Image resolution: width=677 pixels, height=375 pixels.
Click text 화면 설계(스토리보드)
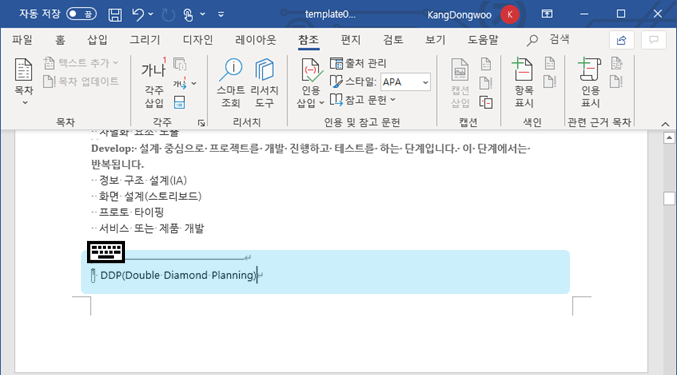point(150,196)
